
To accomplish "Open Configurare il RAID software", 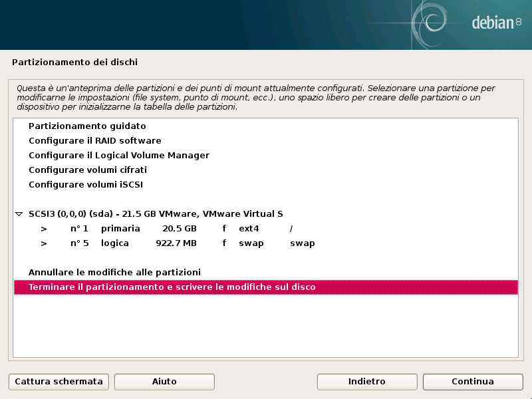I will click(x=94, y=141).
